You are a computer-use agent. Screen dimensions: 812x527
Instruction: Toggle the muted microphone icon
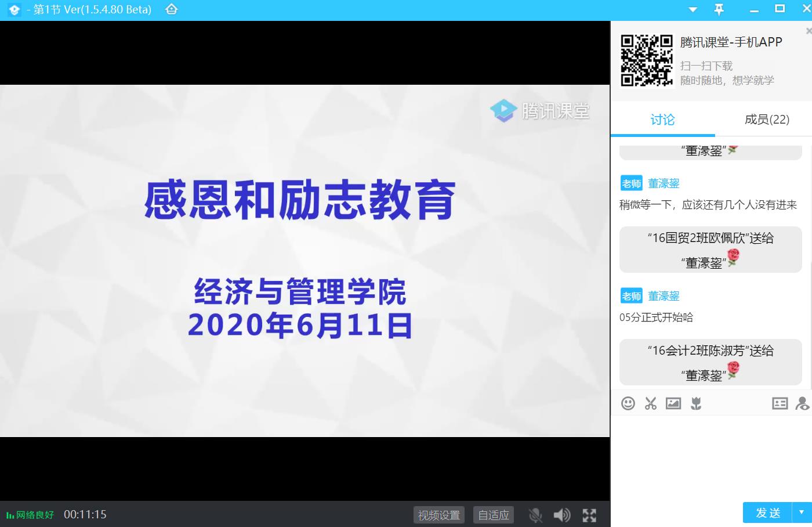(x=535, y=515)
